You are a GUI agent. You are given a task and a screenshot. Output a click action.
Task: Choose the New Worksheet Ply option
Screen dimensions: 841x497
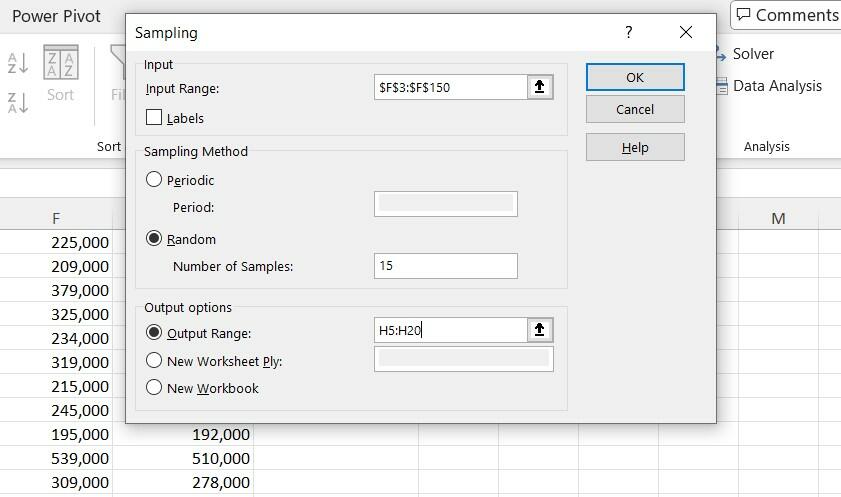pos(154,361)
